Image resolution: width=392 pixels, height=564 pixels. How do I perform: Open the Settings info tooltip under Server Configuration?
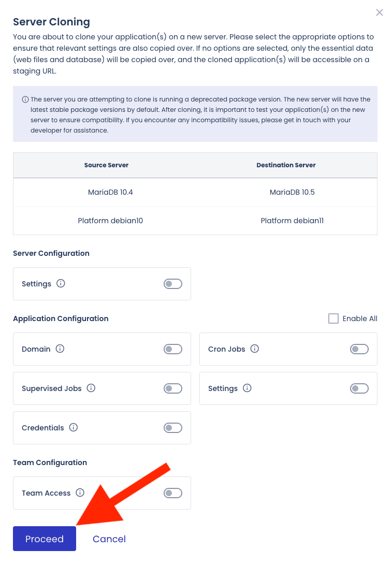tap(61, 283)
